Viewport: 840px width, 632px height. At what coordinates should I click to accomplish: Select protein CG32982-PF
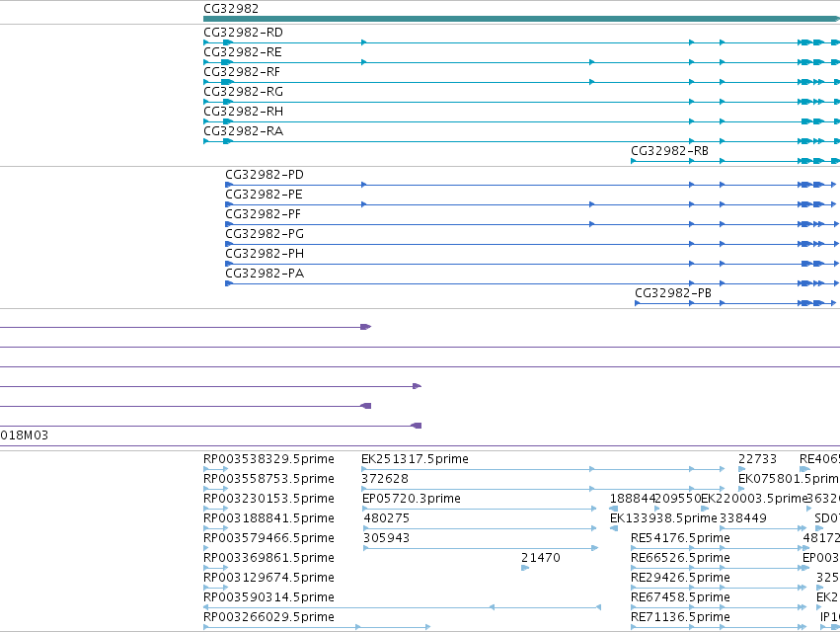(263, 214)
